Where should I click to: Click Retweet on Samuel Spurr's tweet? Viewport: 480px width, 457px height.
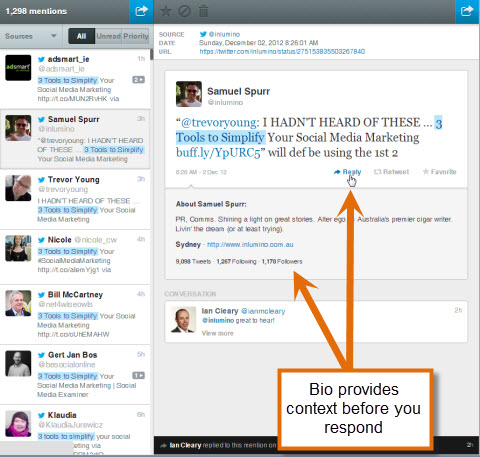point(391,172)
